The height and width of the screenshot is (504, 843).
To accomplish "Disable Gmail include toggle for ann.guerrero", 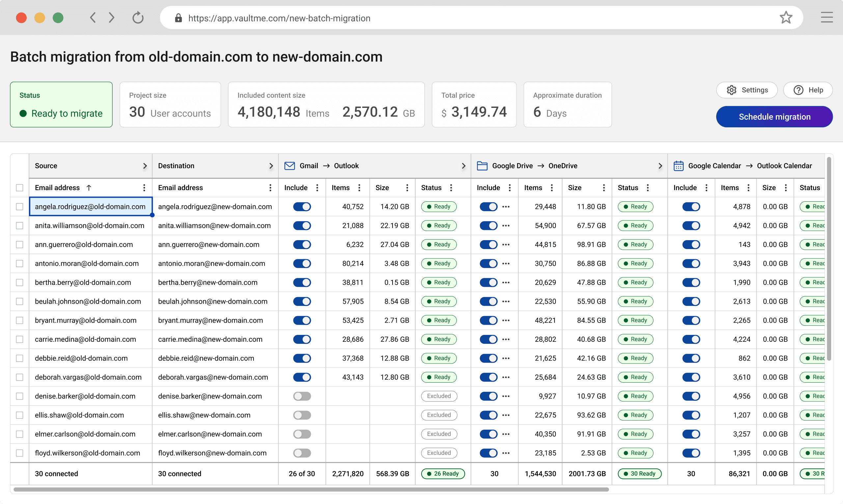I will click(302, 244).
